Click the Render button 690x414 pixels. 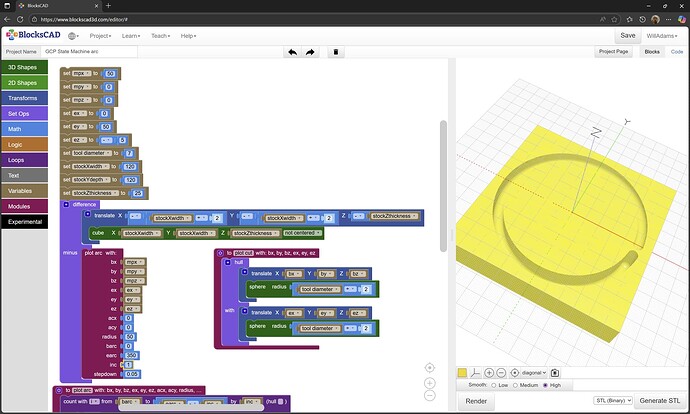(475, 401)
